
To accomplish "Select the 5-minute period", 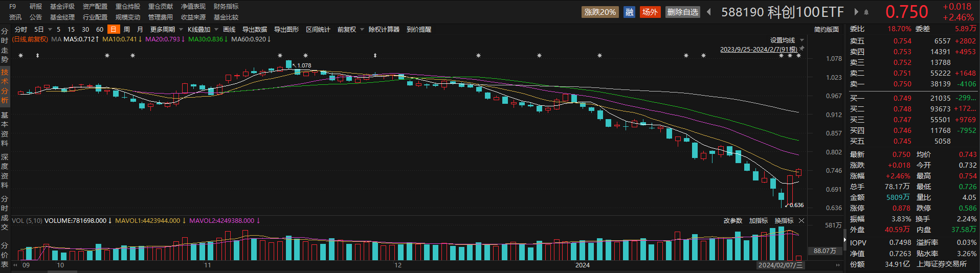I will [x=59, y=30].
